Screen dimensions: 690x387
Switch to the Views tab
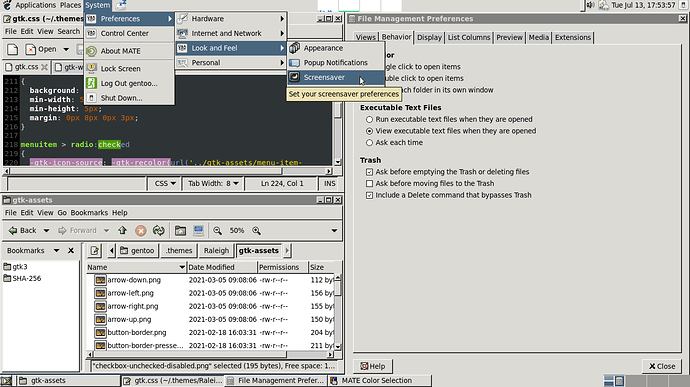(x=366, y=37)
